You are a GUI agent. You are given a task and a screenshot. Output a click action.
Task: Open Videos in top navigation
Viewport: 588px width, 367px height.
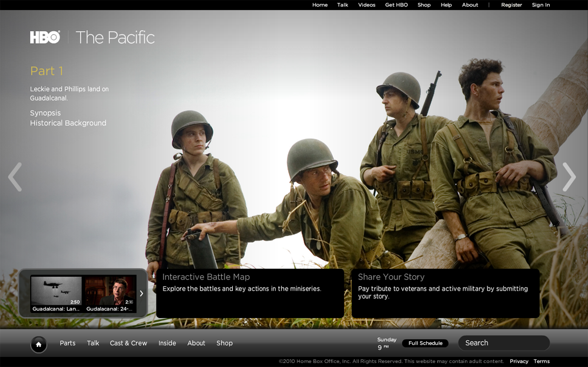click(x=366, y=5)
